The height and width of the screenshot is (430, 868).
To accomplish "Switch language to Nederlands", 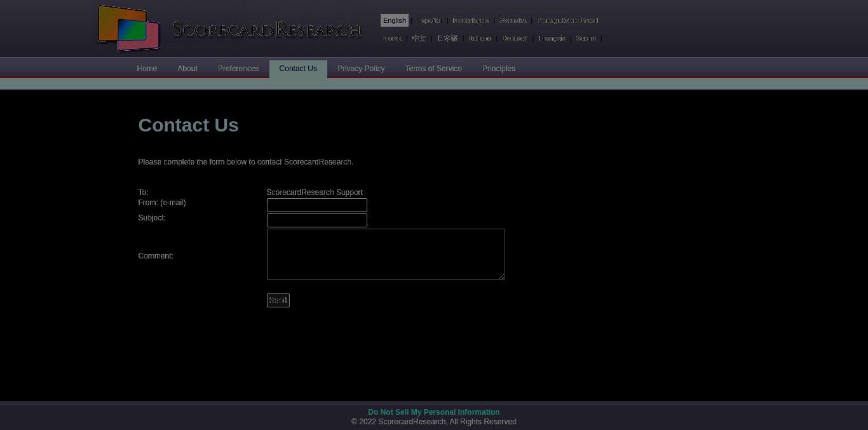I will (471, 20).
